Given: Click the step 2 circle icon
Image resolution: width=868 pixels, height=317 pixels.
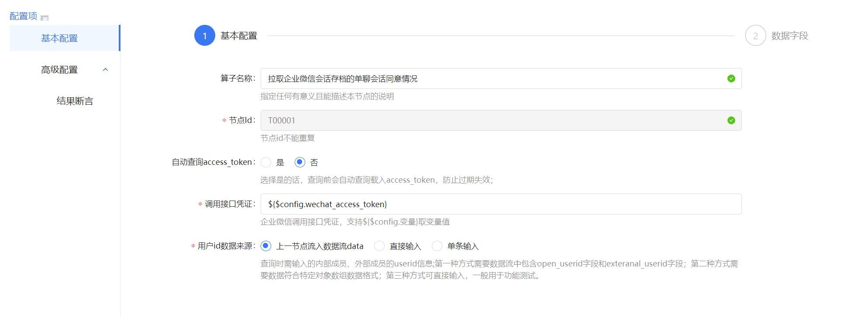Looking at the screenshot, I should 755,36.
